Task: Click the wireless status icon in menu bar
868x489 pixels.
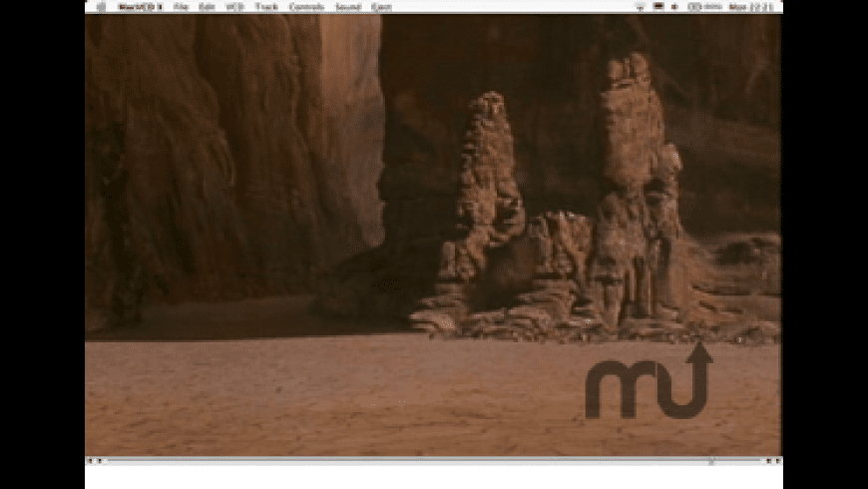Action: click(x=641, y=7)
